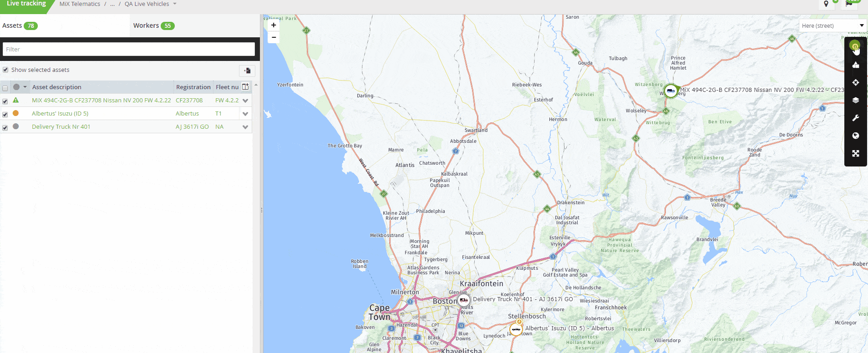Uncheck the MiX 494C-2G-B Nissan row checkbox

pos(5,101)
